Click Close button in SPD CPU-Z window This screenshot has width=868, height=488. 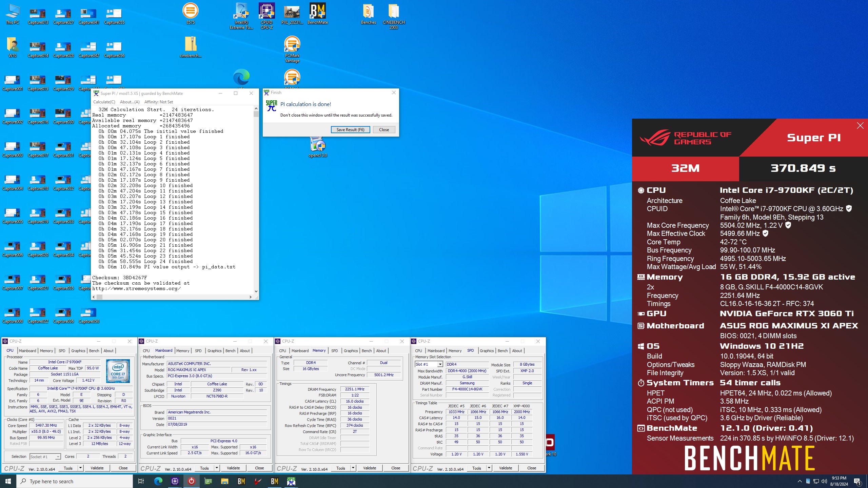532,468
